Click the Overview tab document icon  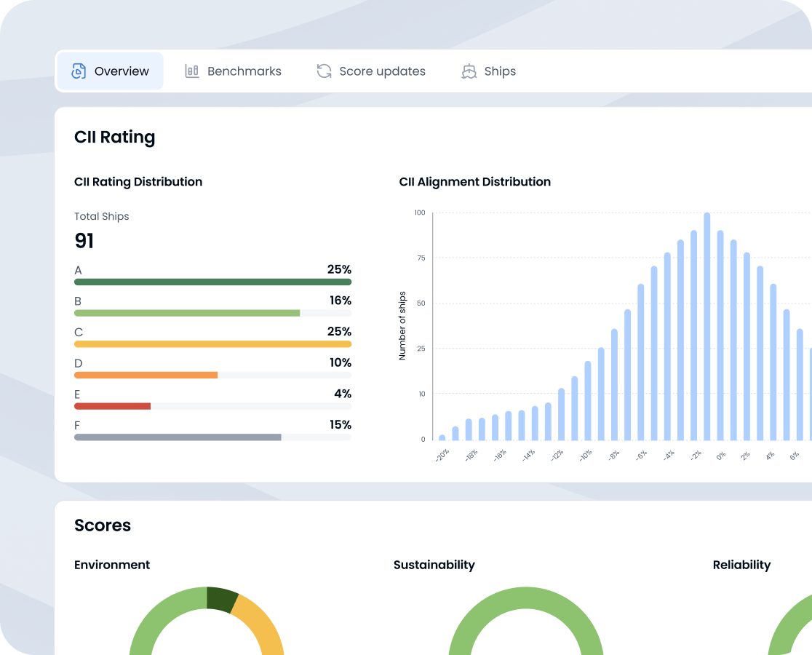79,71
